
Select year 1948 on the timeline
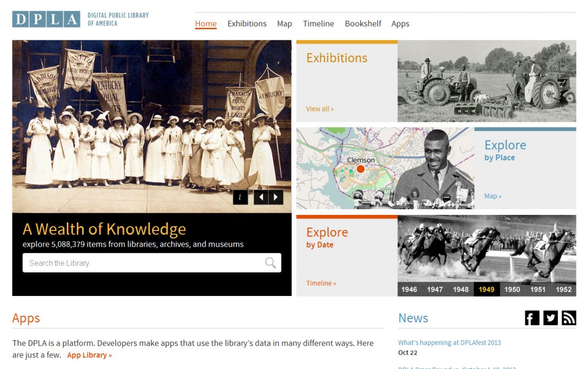[x=461, y=290]
